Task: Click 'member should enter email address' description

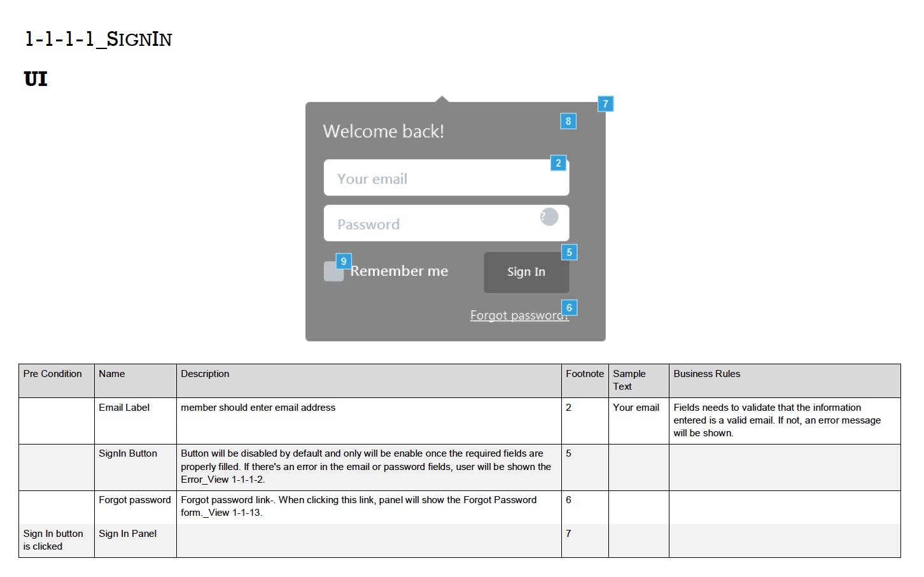Action: 369,421
